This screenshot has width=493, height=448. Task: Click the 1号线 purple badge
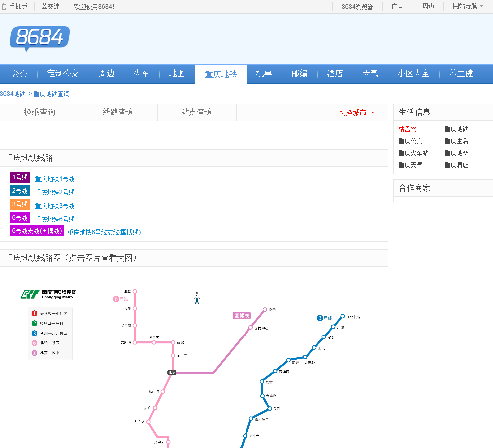(20, 177)
